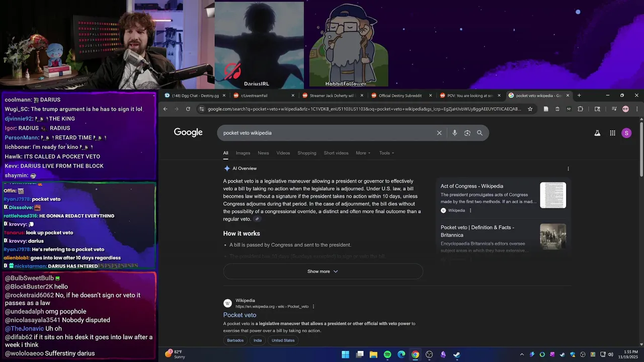Select the India chip
The width and height of the screenshot is (644, 362).
point(258,340)
